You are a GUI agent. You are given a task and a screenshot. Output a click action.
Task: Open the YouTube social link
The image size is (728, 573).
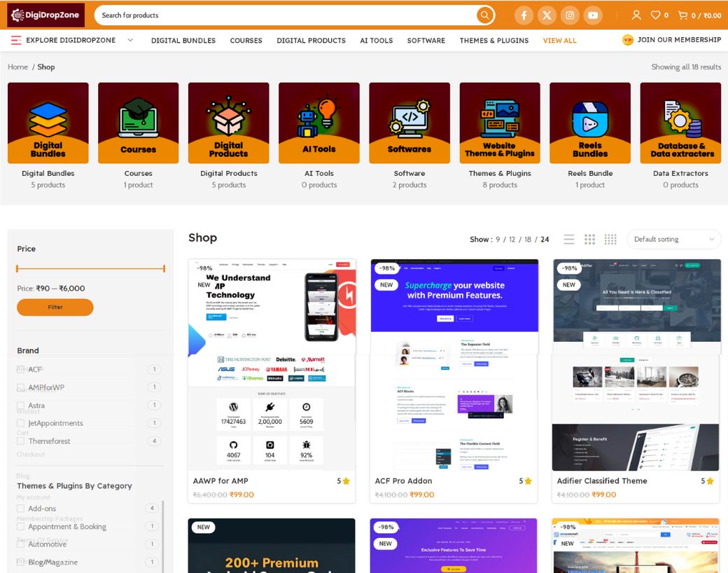pyautogui.click(x=593, y=15)
